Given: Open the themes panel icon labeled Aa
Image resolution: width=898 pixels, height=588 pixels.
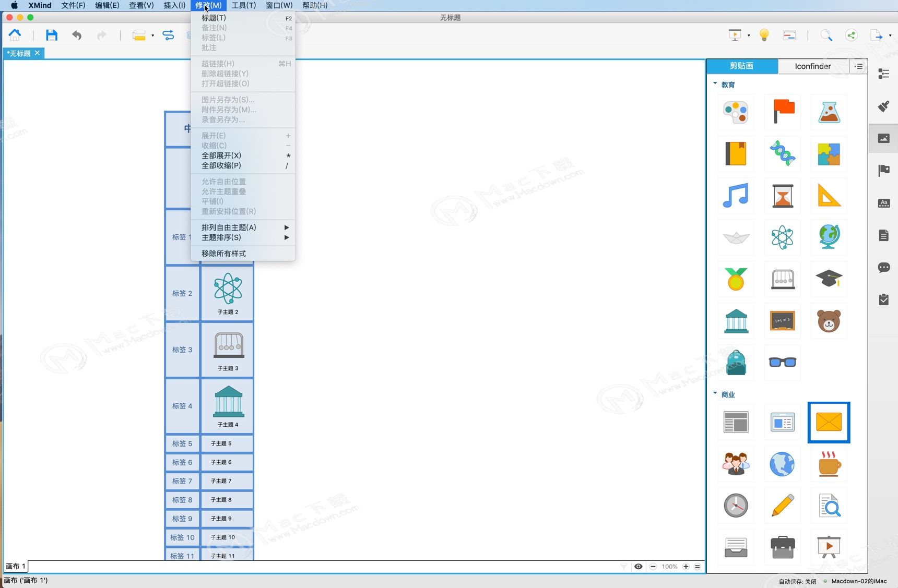Looking at the screenshot, I should [883, 203].
